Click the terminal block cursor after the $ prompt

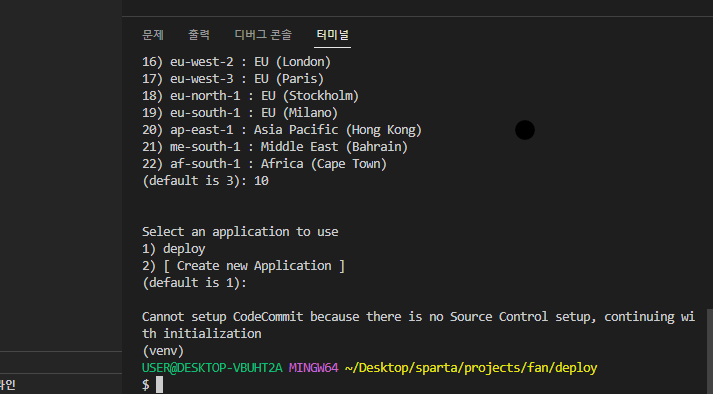pyautogui.click(x=159, y=384)
